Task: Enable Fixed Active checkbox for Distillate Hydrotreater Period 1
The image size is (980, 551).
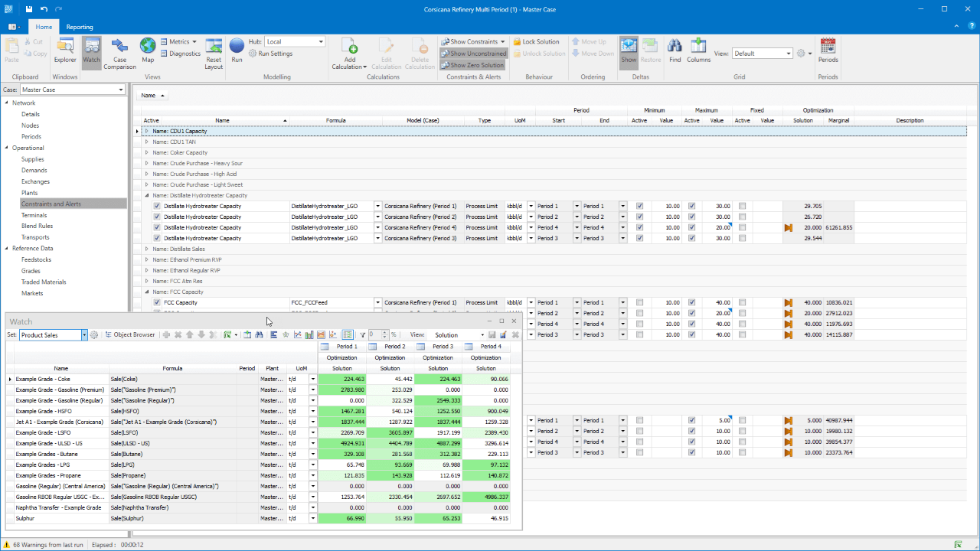Action: point(742,206)
